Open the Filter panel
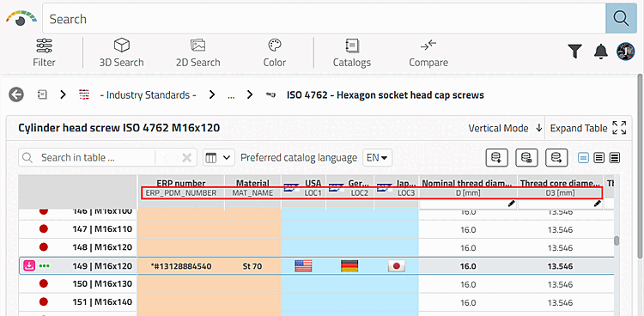Viewport: 644px width, 316px height. pos(44,52)
